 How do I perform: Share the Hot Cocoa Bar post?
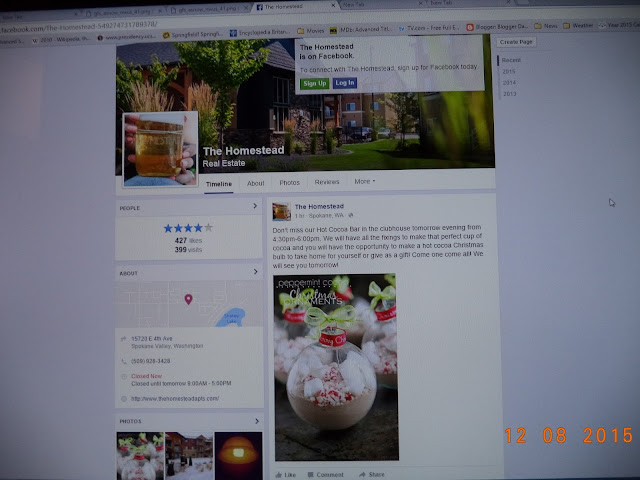[372, 474]
